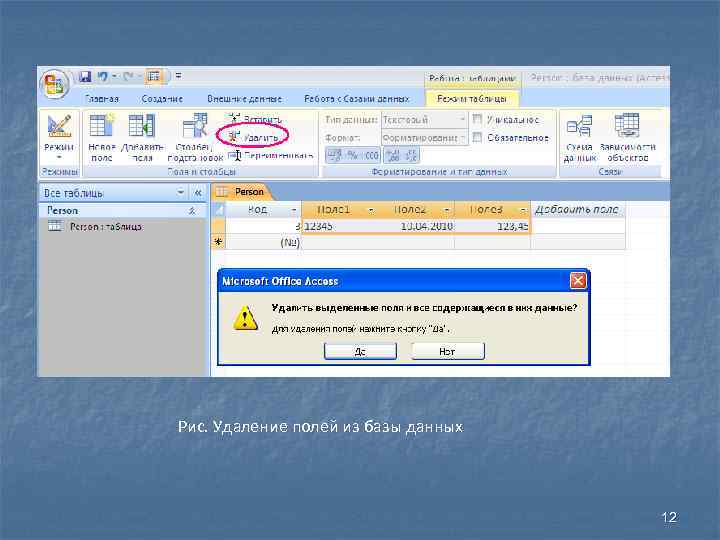This screenshot has width=720, height=540.
Task: Apply the thousands separator 000 format icon
Action: [371, 156]
